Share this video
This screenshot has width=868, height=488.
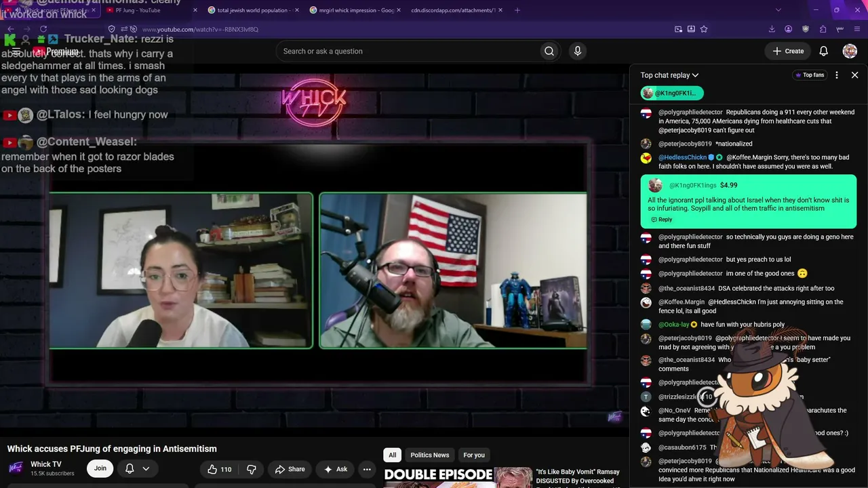click(x=290, y=469)
